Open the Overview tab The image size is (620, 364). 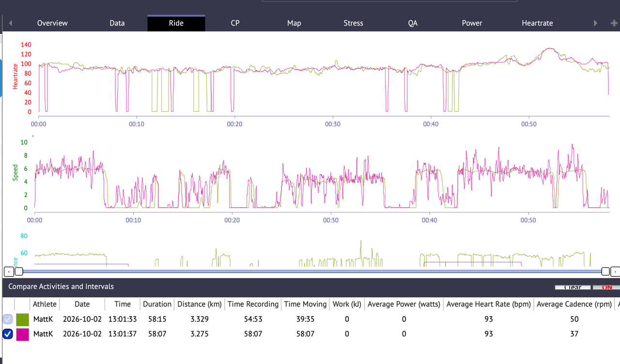52,23
